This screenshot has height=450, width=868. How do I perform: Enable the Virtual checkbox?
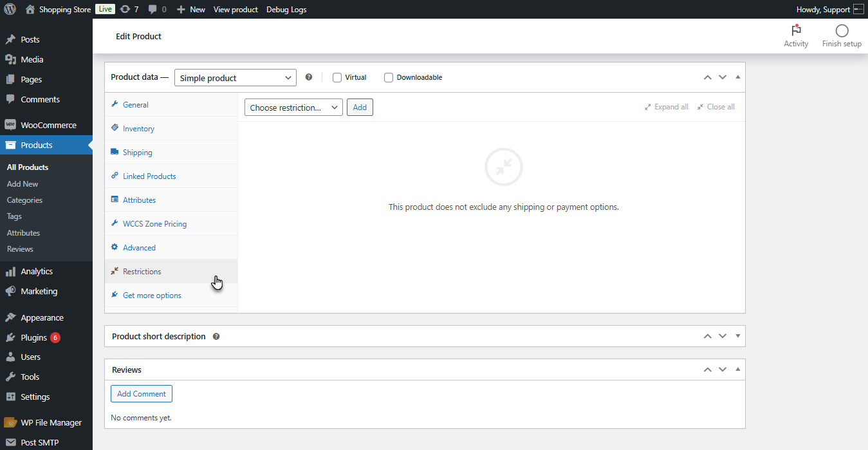pos(337,77)
